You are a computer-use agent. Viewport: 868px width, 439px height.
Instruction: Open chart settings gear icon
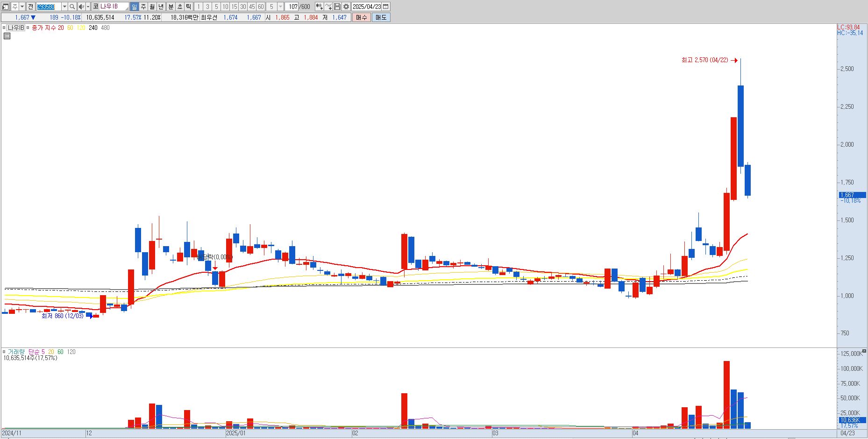point(346,7)
